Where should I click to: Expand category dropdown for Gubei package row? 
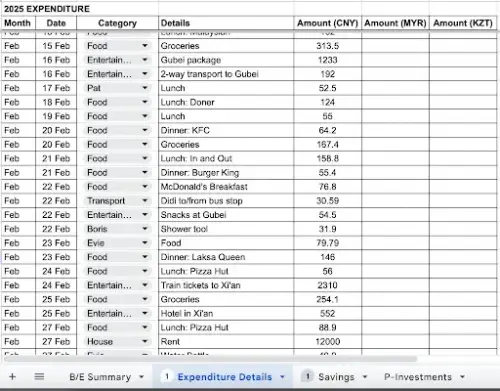coord(145,60)
